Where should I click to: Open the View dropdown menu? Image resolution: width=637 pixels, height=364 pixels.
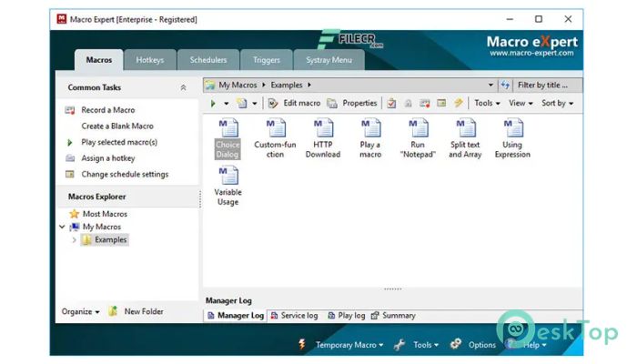[x=521, y=103]
